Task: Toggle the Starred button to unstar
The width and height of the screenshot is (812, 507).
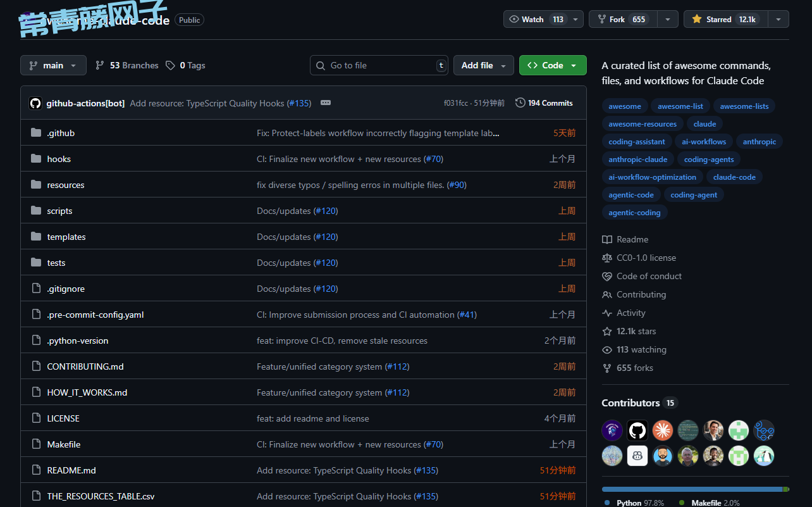Action: (x=726, y=19)
